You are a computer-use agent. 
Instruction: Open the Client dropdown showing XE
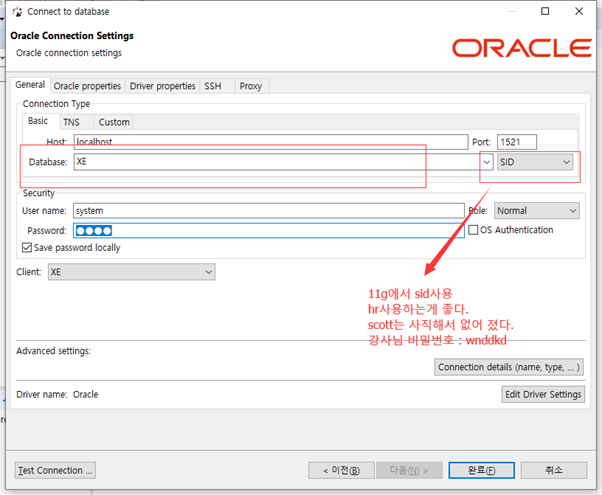point(131,272)
